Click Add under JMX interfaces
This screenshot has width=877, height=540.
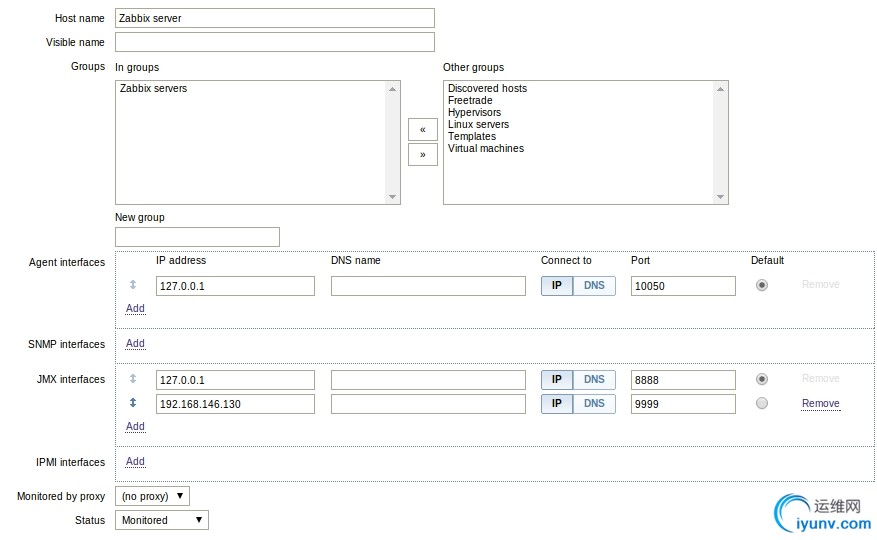pyautogui.click(x=135, y=426)
